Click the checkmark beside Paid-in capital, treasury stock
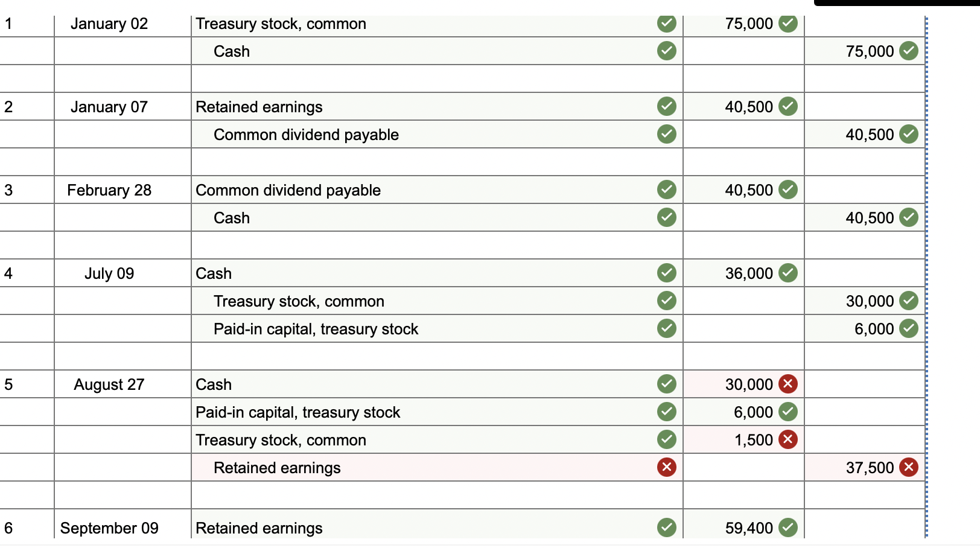The height and width of the screenshot is (548, 980). [666, 329]
